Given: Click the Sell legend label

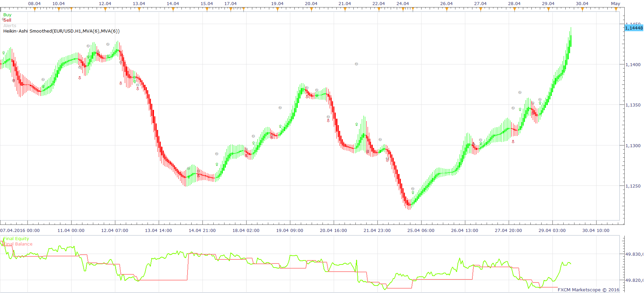Looking at the screenshot, I should pyautogui.click(x=7, y=20).
